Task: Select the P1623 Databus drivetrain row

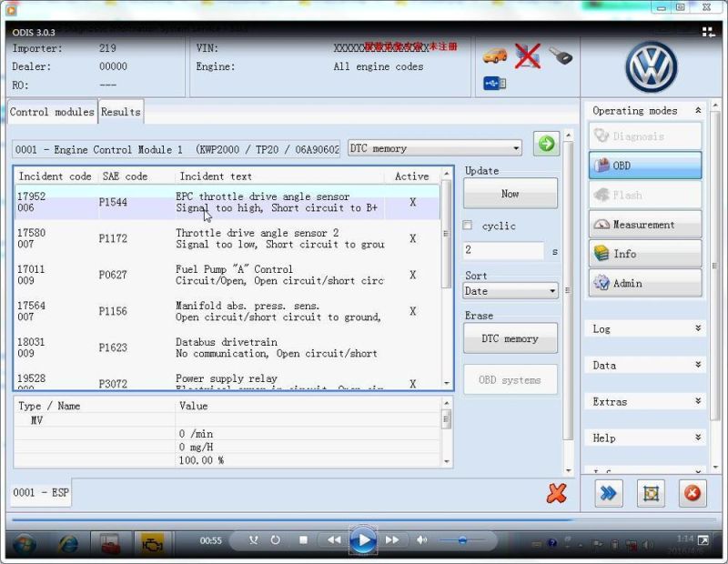Action: [x=227, y=347]
